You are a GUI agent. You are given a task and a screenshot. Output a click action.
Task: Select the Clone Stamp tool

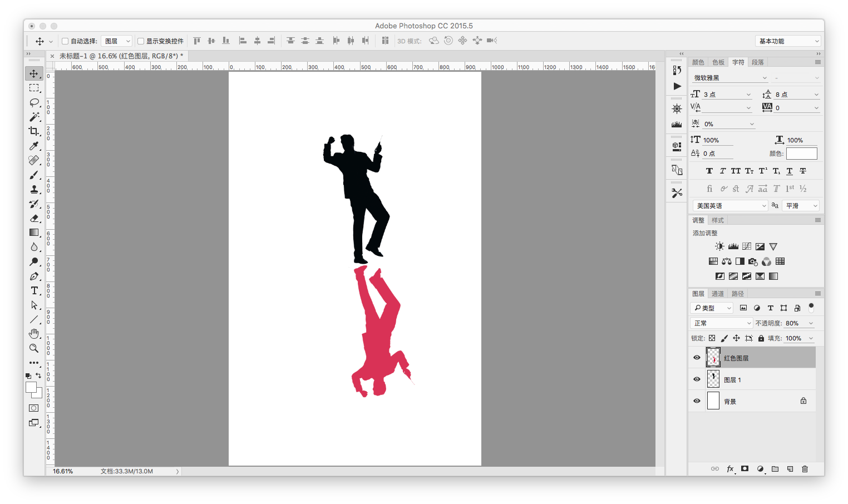pyautogui.click(x=34, y=189)
